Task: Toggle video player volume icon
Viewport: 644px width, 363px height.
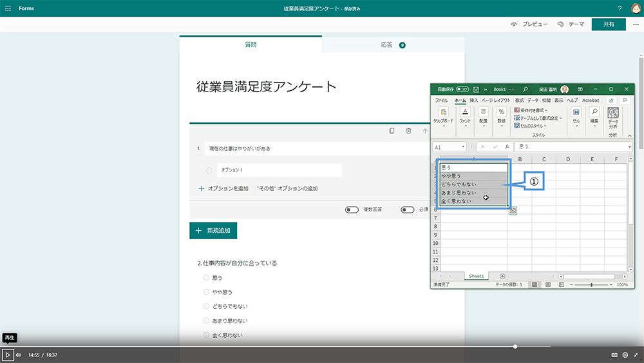Action: (19, 355)
